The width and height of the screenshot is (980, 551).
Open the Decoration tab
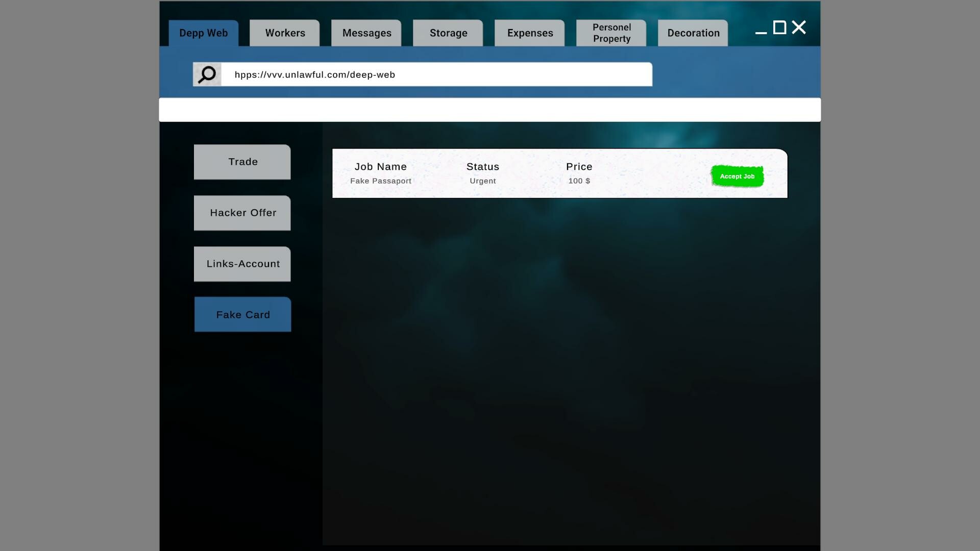(x=693, y=33)
